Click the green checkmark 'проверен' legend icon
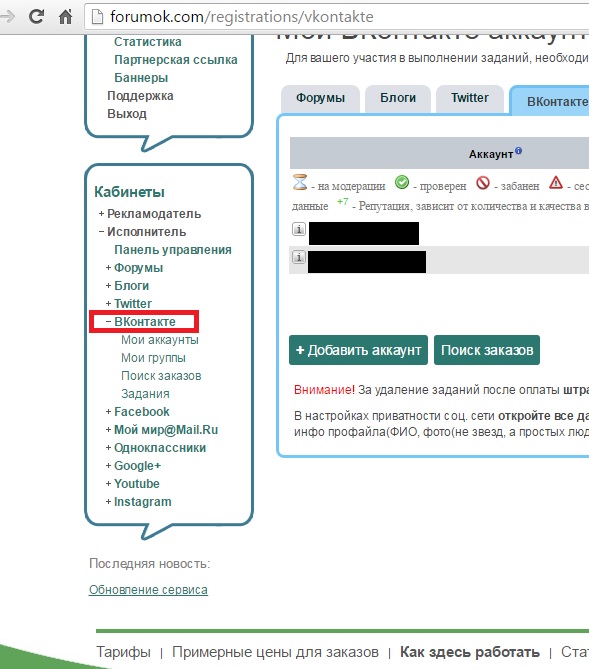The image size is (589, 669). point(402,182)
